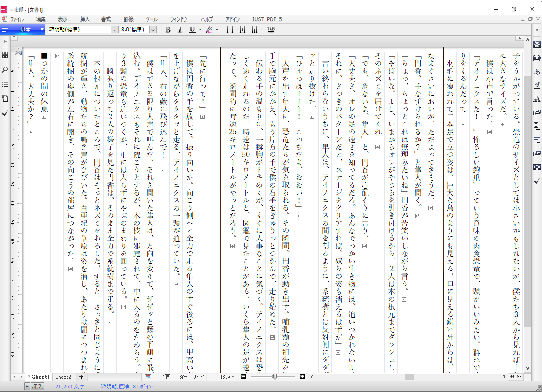This screenshot has width=542, height=392.
Task: Click the zoom-in plus button in status bar
Action: 302,377
